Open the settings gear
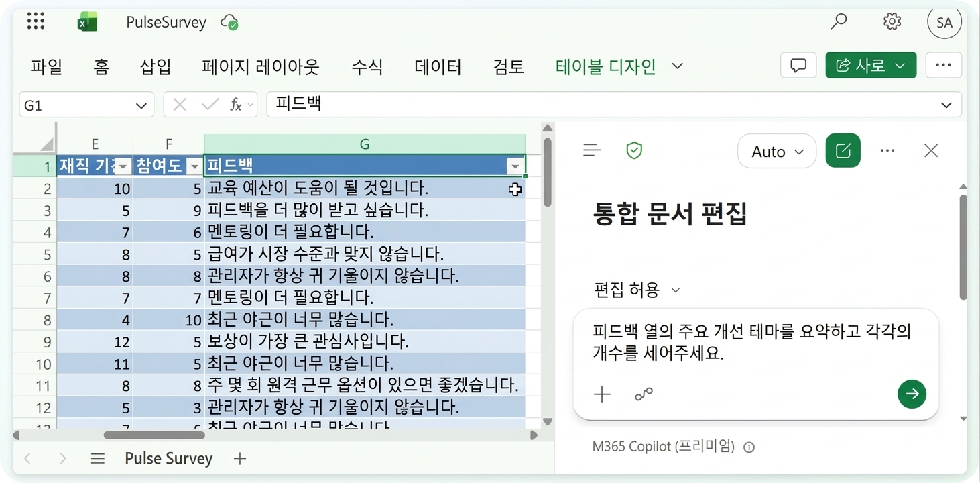This screenshot has height=483, width=980. click(892, 21)
